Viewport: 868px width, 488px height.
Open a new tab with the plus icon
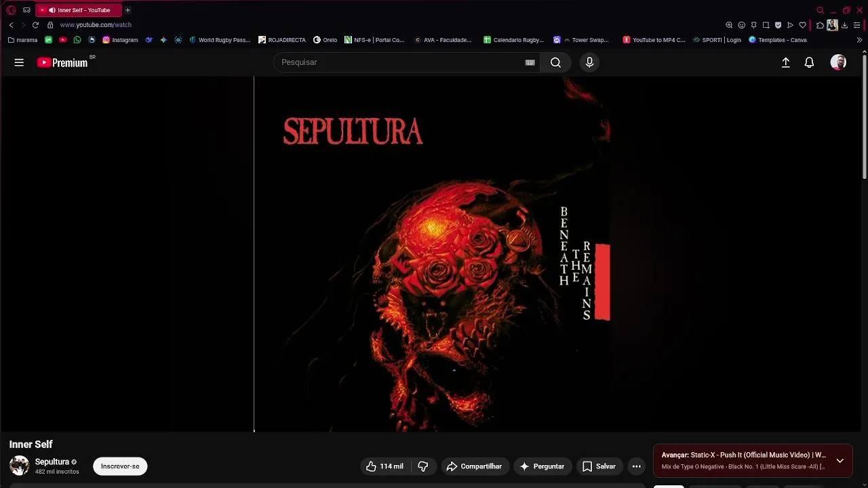(x=127, y=10)
